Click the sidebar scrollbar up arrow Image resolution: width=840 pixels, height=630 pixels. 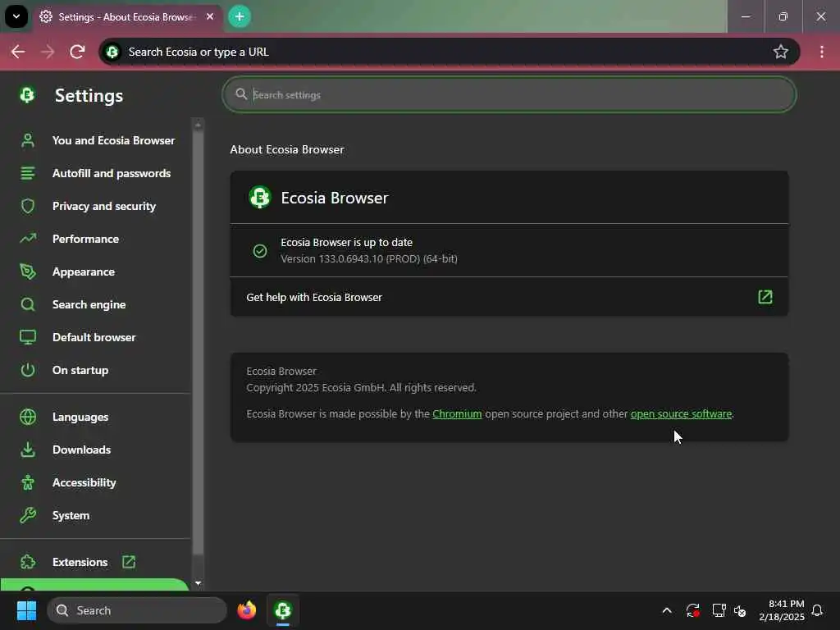199,125
